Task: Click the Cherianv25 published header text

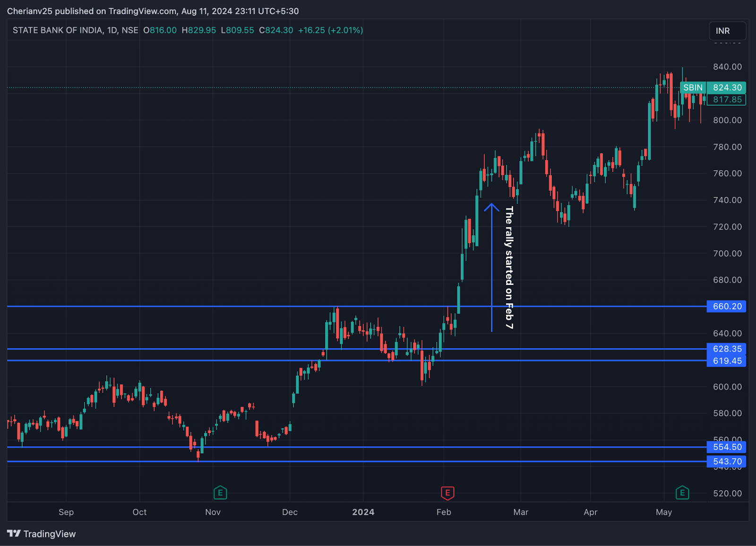Action: pyautogui.click(x=153, y=11)
